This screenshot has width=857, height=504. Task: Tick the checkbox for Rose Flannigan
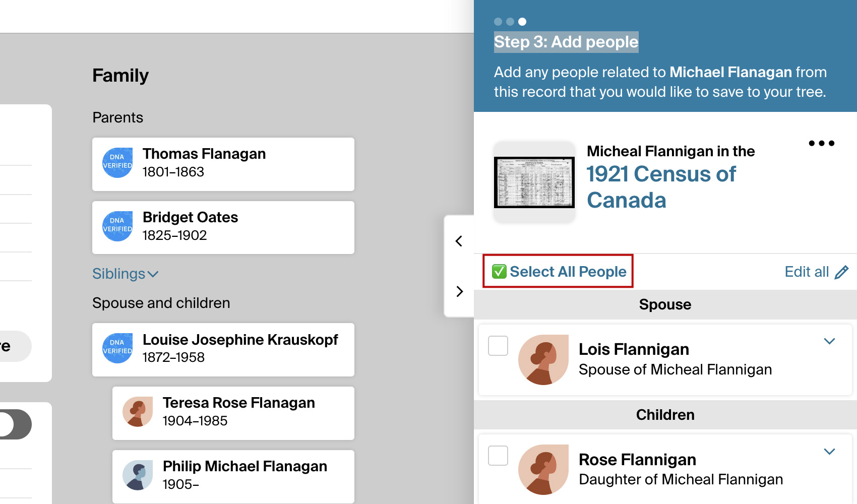(x=498, y=456)
